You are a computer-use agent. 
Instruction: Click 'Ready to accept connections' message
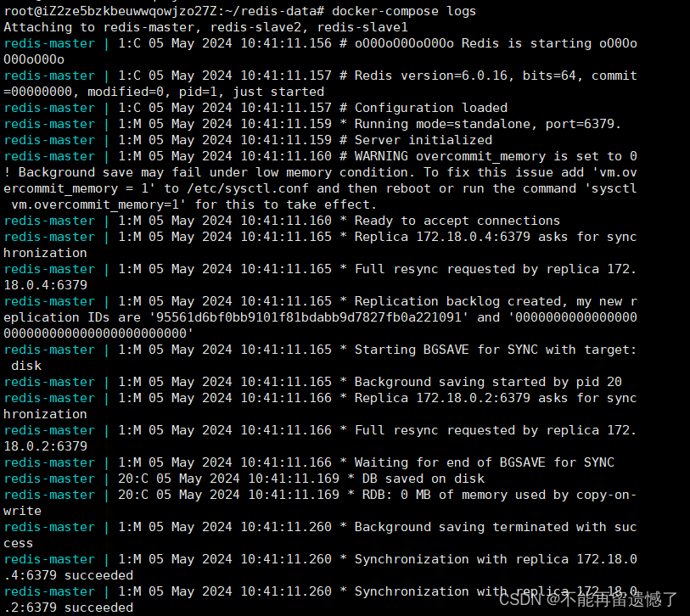click(457, 221)
